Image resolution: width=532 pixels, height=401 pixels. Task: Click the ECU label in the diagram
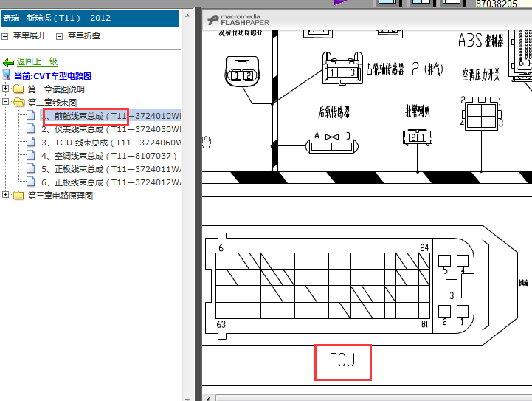pyautogui.click(x=342, y=360)
